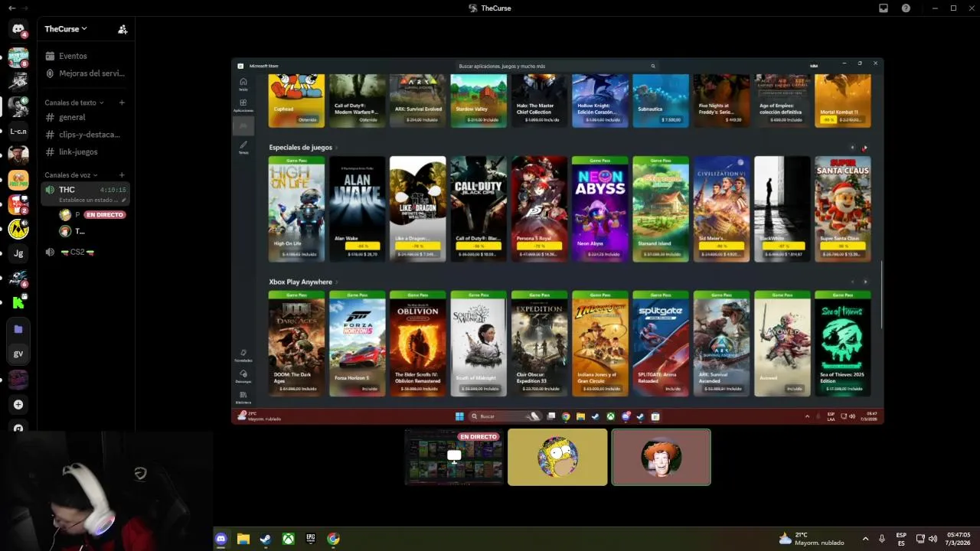Open Descargas in the Microsoft Store sidebar
Image resolution: width=980 pixels, height=551 pixels.
click(243, 376)
